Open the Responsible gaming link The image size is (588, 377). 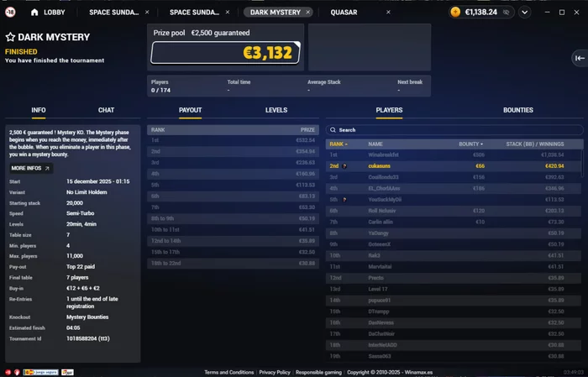(x=318, y=373)
